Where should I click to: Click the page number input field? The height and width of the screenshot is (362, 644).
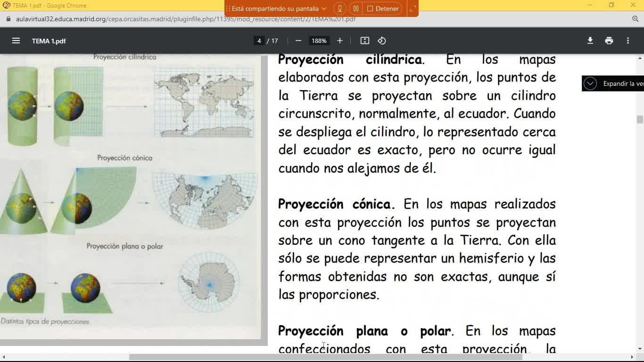click(259, 41)
